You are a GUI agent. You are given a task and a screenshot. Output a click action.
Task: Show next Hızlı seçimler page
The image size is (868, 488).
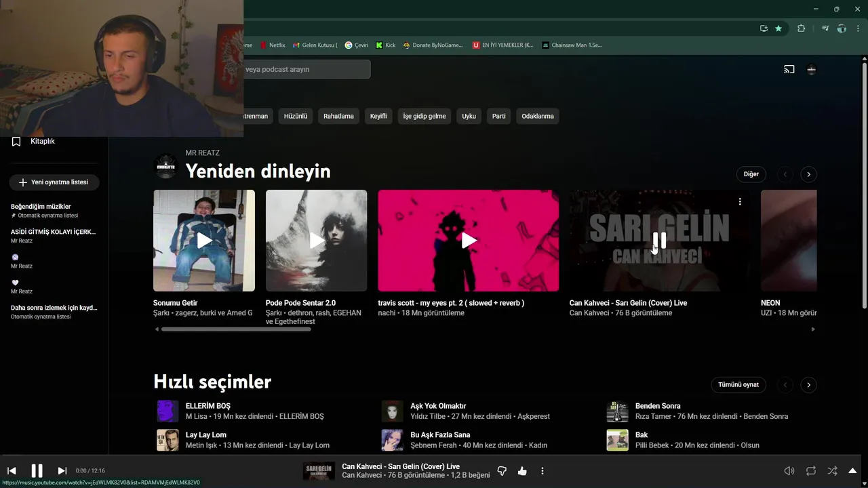click(808, 384)
